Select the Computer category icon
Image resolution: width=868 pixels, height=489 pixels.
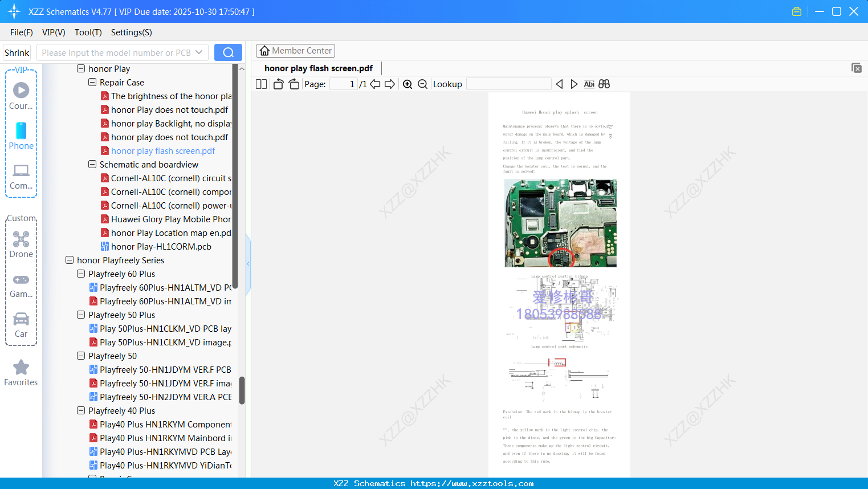coord(21,176)
